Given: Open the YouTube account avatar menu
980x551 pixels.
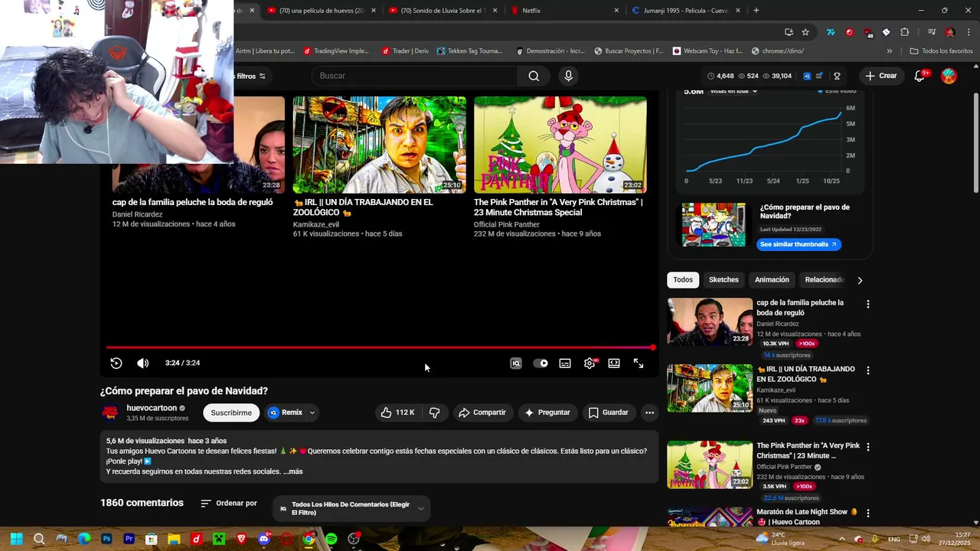Looking at the screenshot, I should [x=949, y=76].
